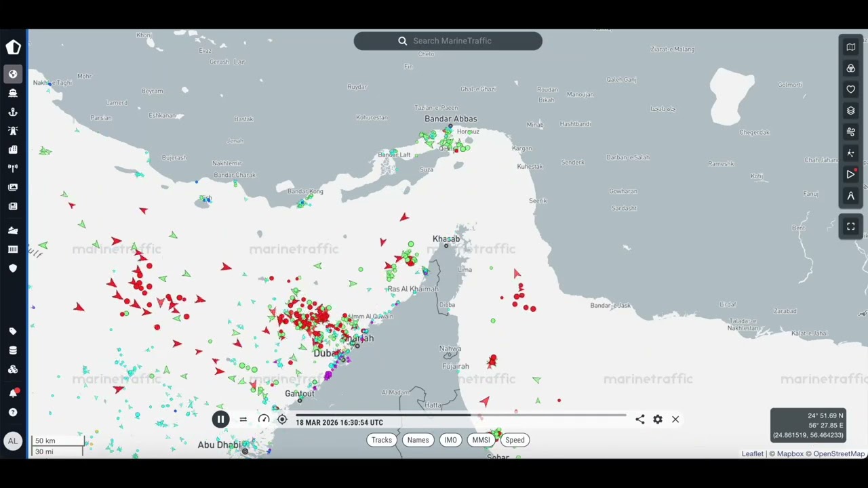Toggle the Speed labels option
868x488 pixels.
pyautogui.click(x=515, y=440)
